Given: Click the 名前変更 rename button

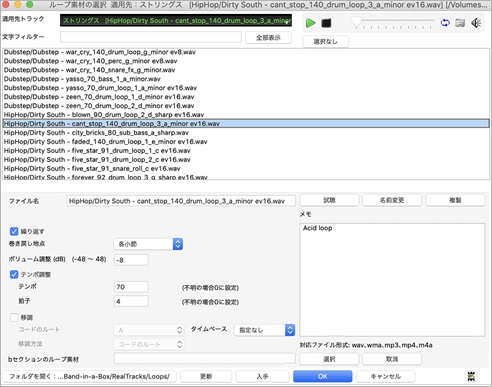Looking at the screenshot, I should [392, 200].
